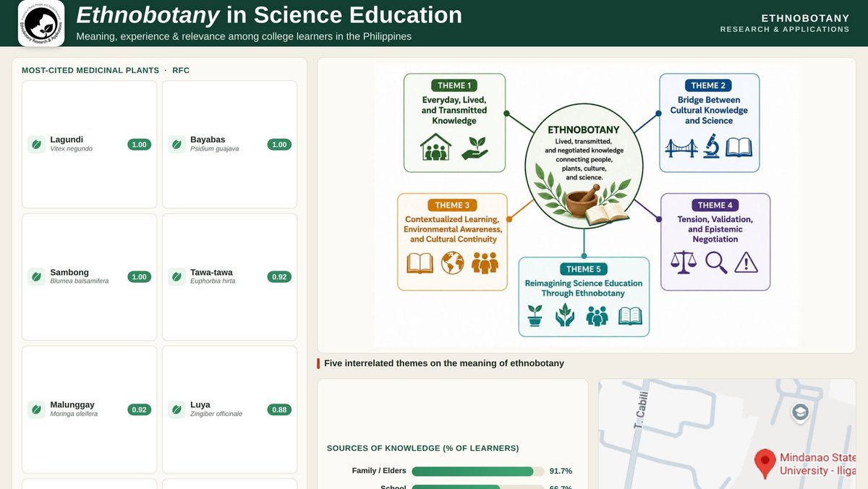Screen dimensions: 868x489
Task: Click the potted plant icon in Theme 5
Action: click(x=535, y=316)
